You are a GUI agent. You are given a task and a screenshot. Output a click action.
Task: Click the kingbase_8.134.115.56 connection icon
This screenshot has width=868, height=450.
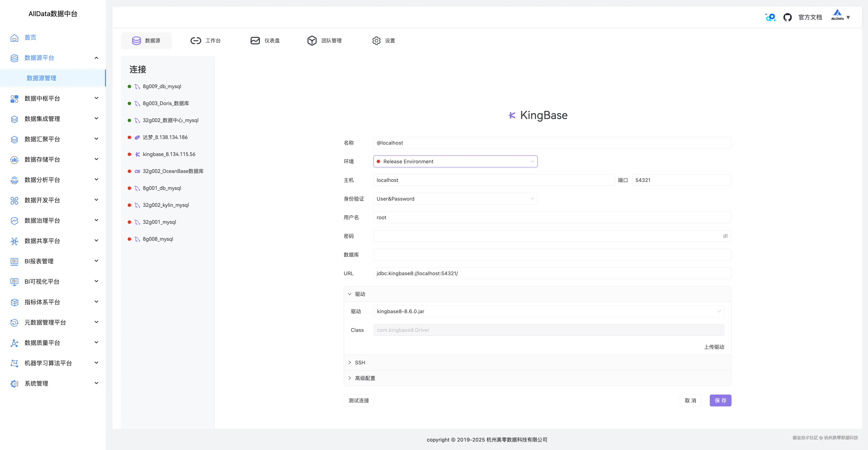click(137, 154)
